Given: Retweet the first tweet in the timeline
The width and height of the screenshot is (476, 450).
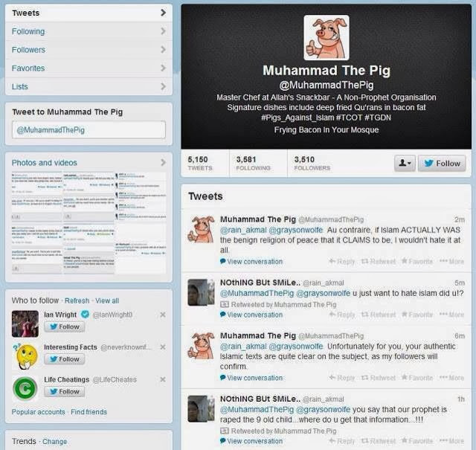Looking at the screenshot, I should tap(379, 261).
